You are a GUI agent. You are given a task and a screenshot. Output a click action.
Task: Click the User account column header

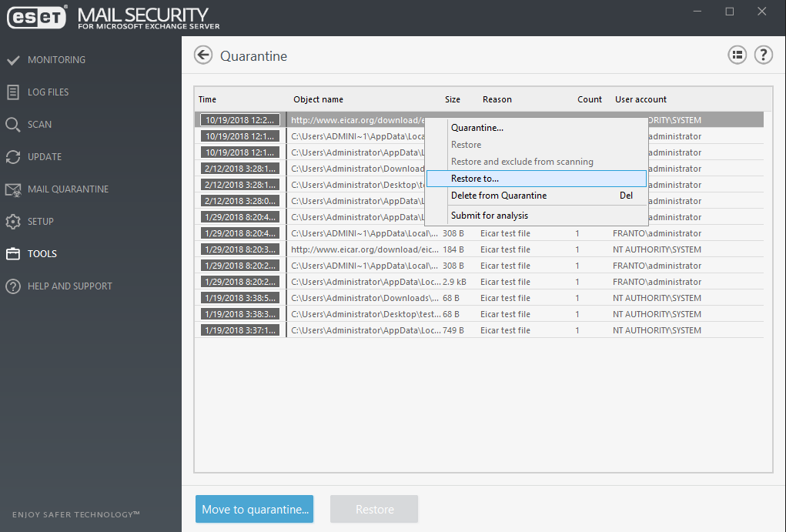click(641, 99)
